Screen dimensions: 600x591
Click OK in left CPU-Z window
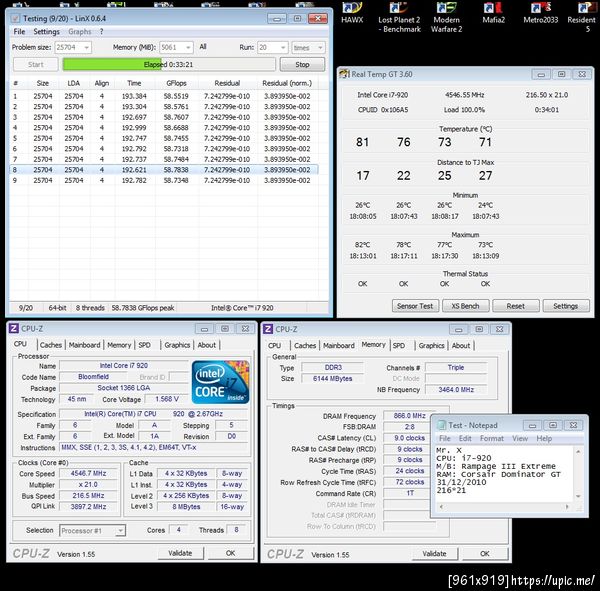click(230, 553)
